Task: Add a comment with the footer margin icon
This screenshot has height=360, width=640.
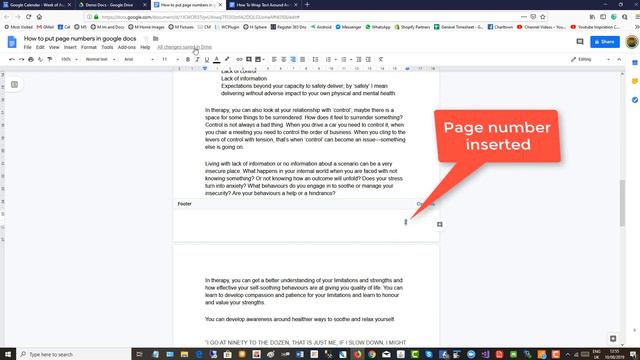Action: pyautogui.click(x=440, y=224)
